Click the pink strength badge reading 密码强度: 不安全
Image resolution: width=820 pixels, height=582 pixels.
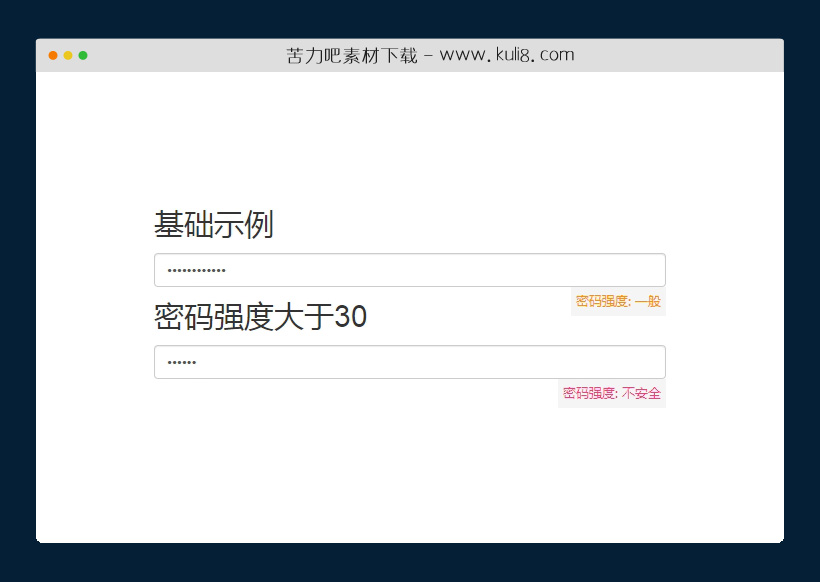610,394
